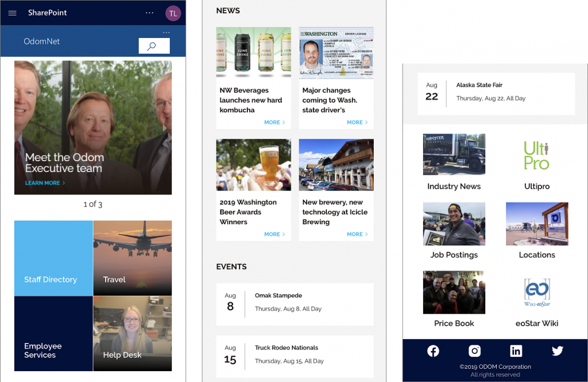The image size is (588, 382).
Task: Open the June Shine kombucha cans thumbnail
Action: tap(253, 52)
